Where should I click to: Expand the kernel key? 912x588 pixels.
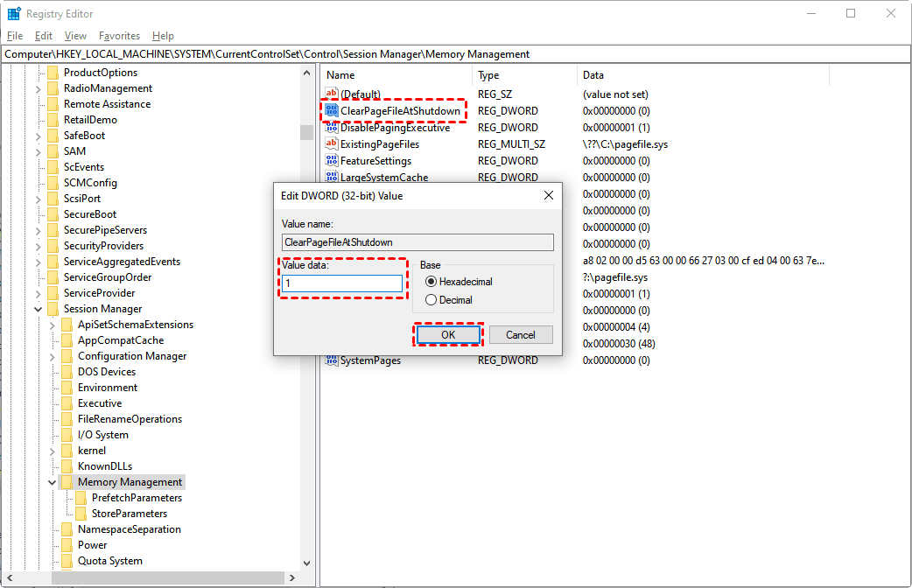tap(53, 451)
